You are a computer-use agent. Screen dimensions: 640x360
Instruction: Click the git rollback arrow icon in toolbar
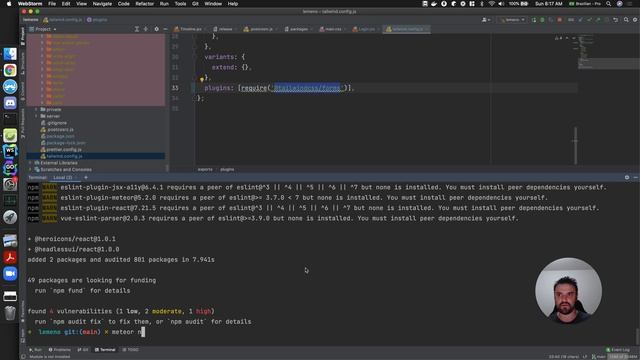[615, 20]
